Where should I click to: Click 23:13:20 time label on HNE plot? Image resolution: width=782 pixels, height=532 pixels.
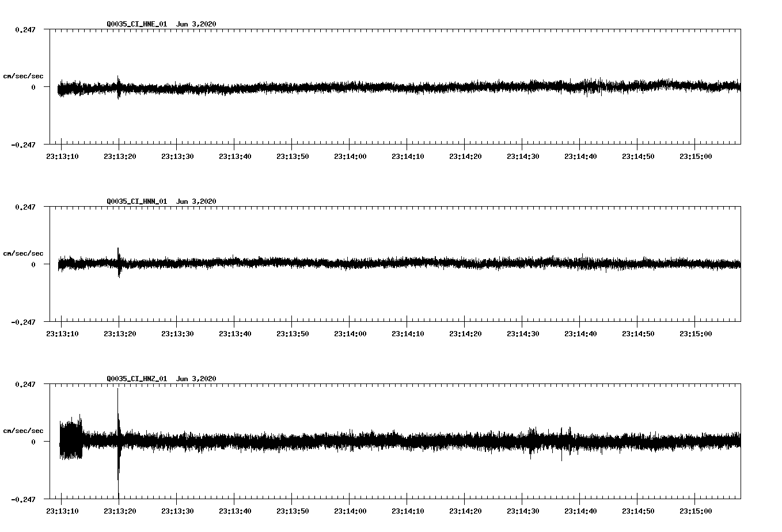[119, 157]
